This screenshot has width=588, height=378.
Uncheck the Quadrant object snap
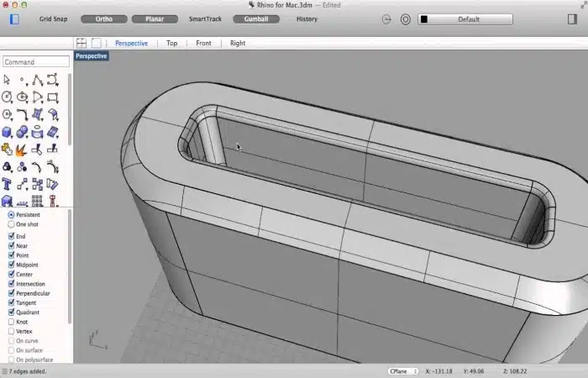(x=11, y=312)
